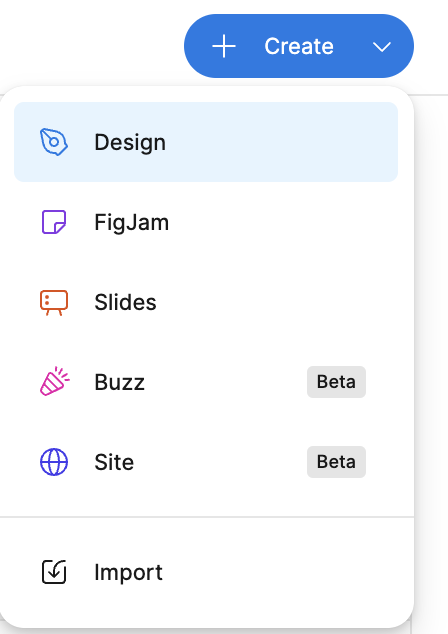Click empty area of highlighted Design row
The height and width of the screenshot is (634, 448).
click(283, 142)
